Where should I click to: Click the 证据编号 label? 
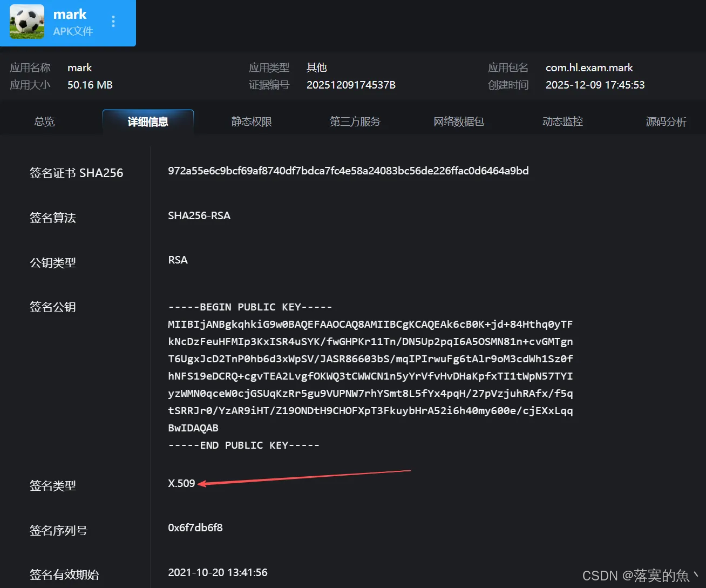(x=269, y=85)
